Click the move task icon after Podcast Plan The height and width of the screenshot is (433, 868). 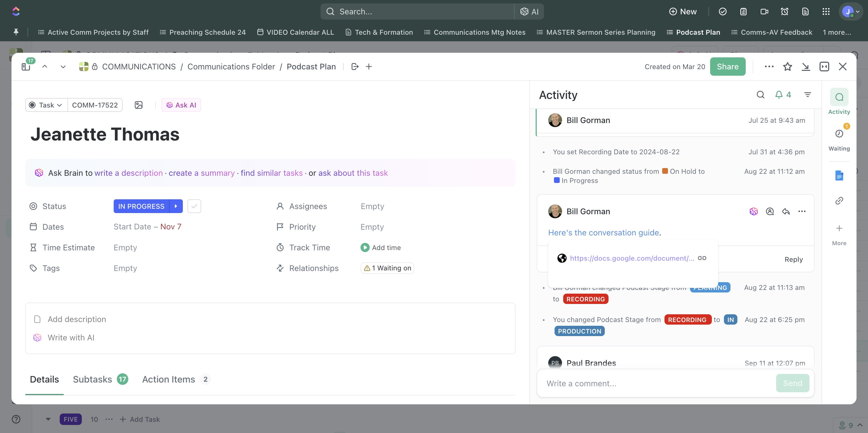pos(355,67)
